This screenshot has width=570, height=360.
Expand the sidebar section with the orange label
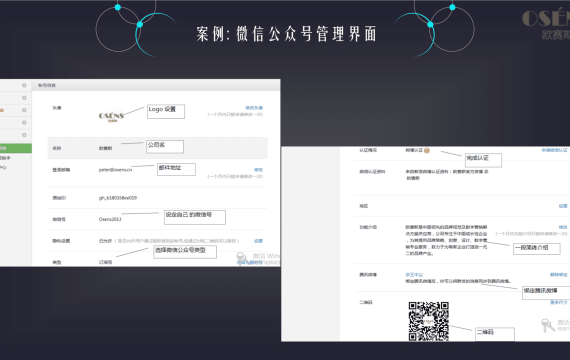click(x=24, y=110)
